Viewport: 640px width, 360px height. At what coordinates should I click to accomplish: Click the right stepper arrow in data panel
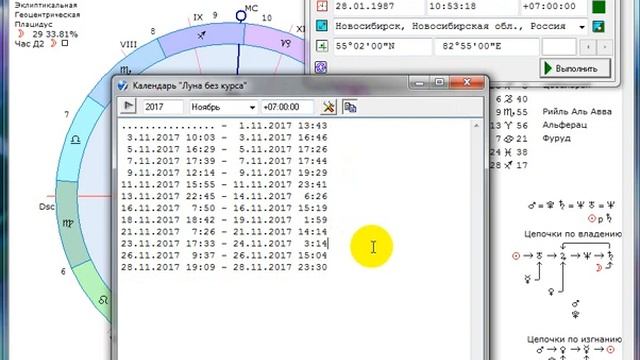coord(604,47)
